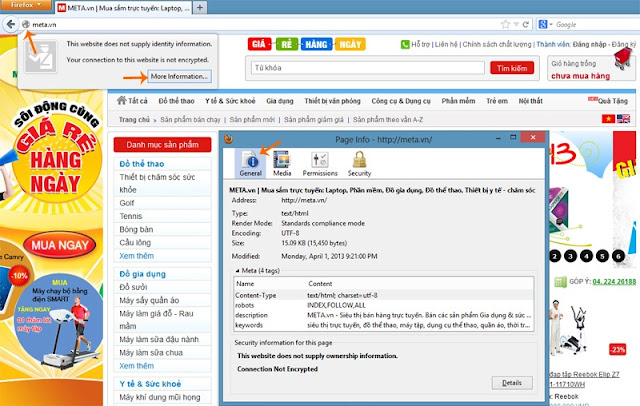This screenshot has width=640, height=406.
Task: Click the Google search input field
Action: (596, 24)
